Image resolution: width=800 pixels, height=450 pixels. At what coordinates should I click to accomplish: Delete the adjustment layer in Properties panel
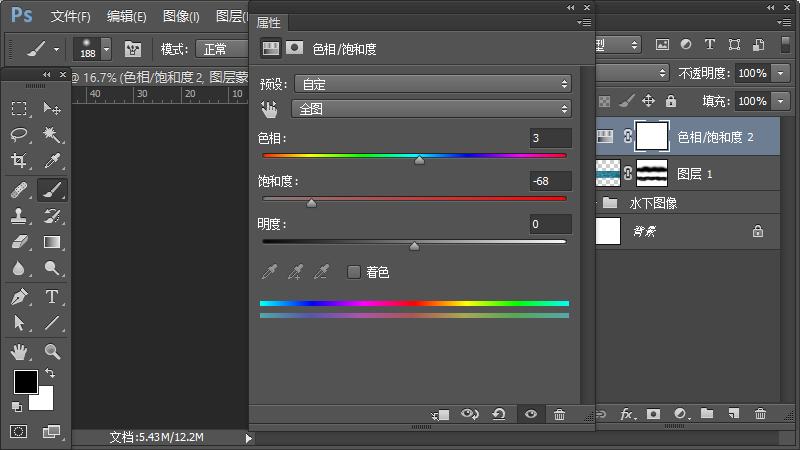click(x=559, y=414)
